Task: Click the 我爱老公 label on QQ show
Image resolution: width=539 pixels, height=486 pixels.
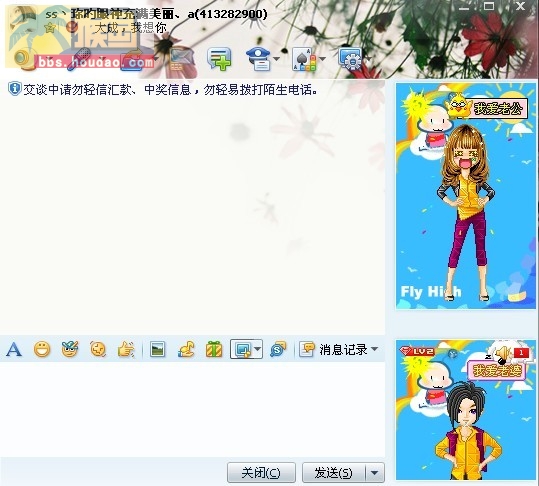Action: pyautogui.click(x=498, y=109)
